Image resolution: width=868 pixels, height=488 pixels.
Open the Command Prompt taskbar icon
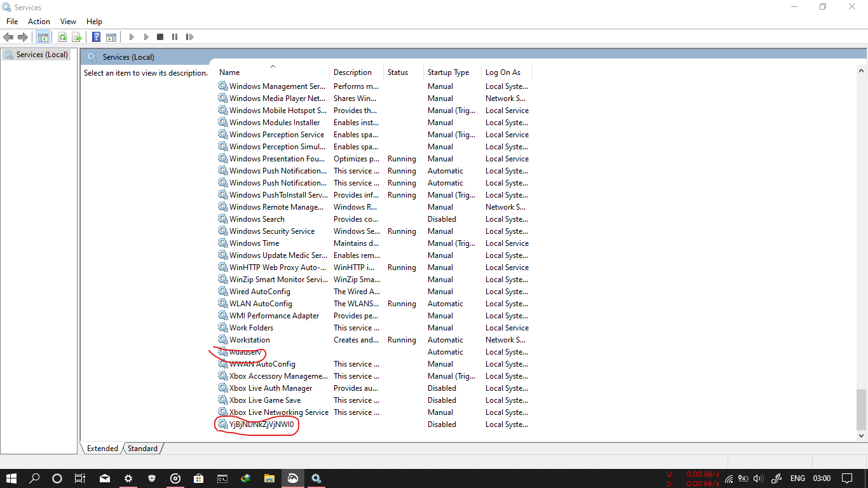[x=222, y=478]
